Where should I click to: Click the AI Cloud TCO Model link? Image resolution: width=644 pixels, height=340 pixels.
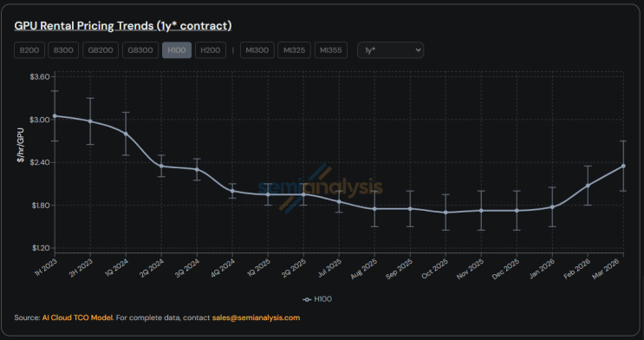[78, 317]
